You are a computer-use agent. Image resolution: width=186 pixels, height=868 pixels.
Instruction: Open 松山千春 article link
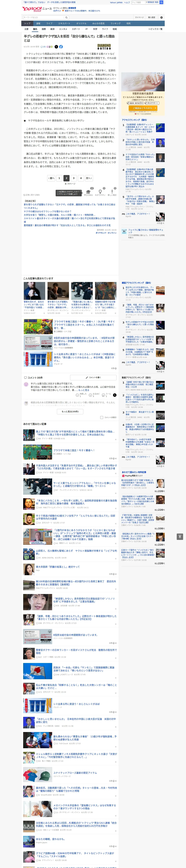point(76,686)
